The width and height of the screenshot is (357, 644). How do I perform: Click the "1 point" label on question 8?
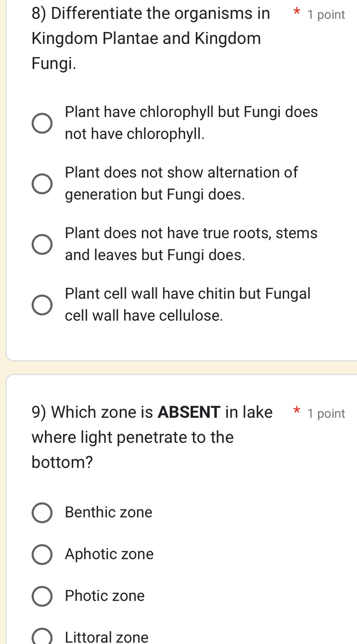click(326, 15)
